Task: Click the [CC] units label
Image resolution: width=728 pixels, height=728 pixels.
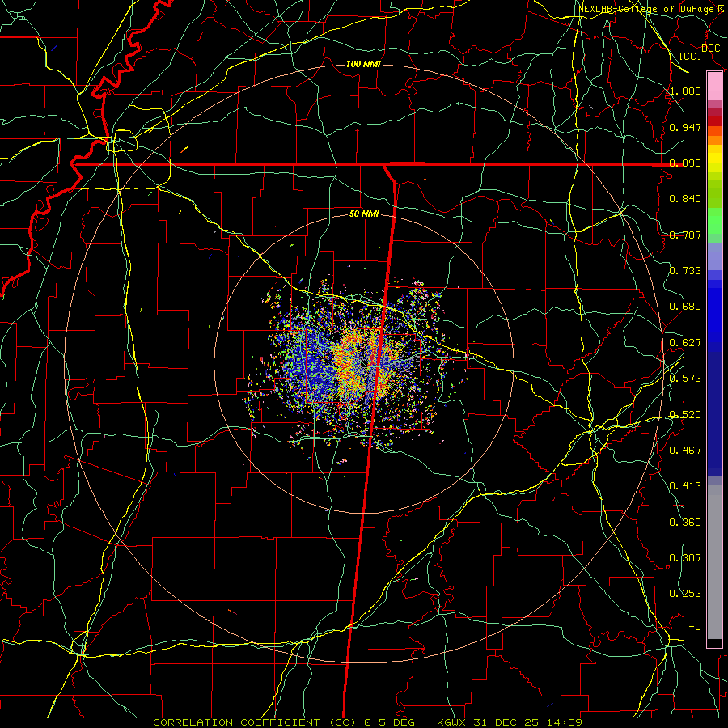Action: pos(691,56)
